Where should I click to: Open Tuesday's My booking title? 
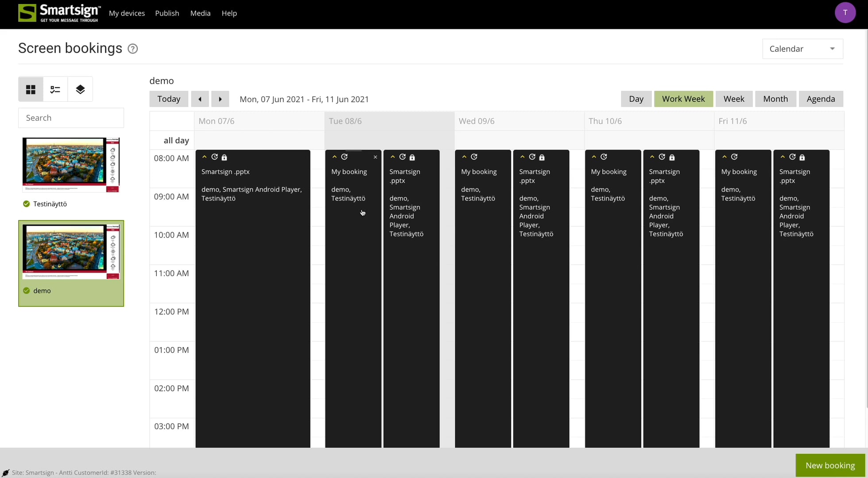349,172
